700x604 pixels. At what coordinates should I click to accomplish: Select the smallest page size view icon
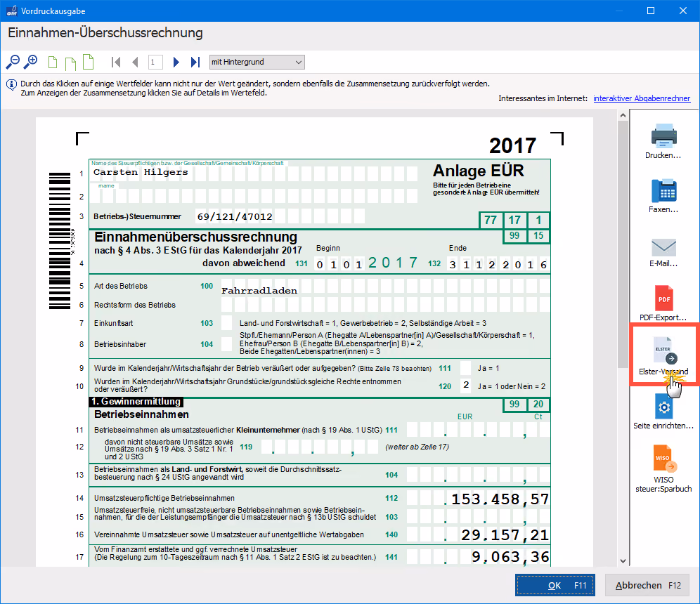53,63
